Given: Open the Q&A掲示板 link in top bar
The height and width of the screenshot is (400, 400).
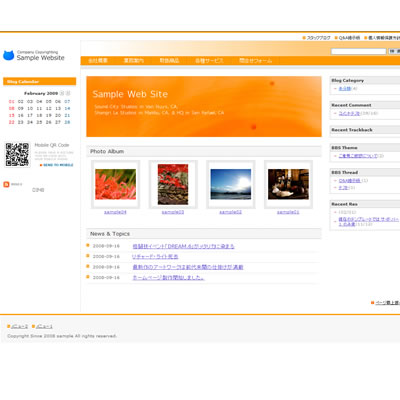Looking at the screenshot, I should 349,38.
